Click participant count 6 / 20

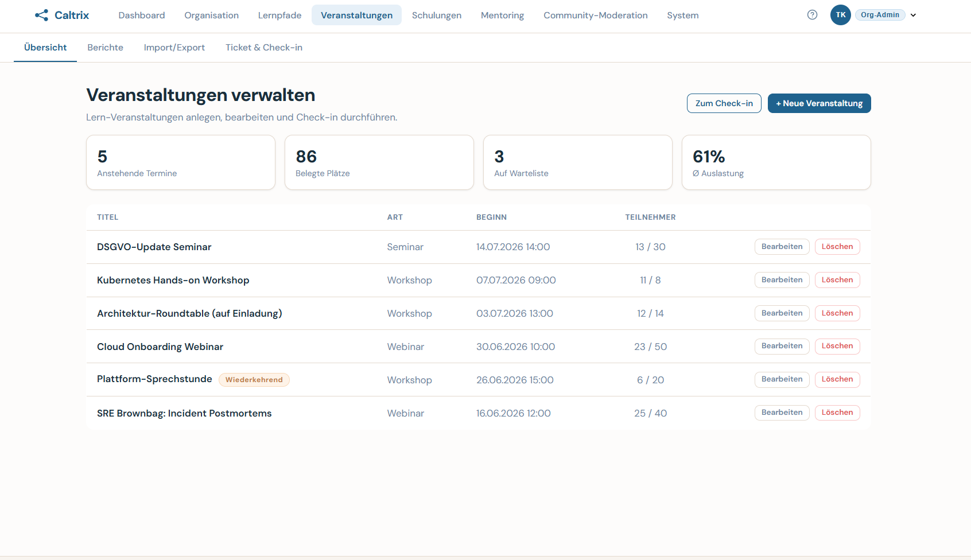click(x=650, y=380)
